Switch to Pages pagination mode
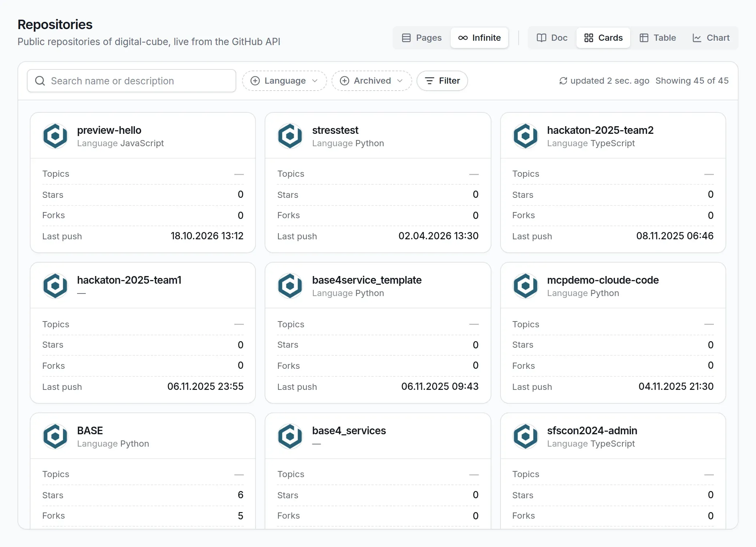The width and height of the screenshot is (756, 547). coord(422,38)
